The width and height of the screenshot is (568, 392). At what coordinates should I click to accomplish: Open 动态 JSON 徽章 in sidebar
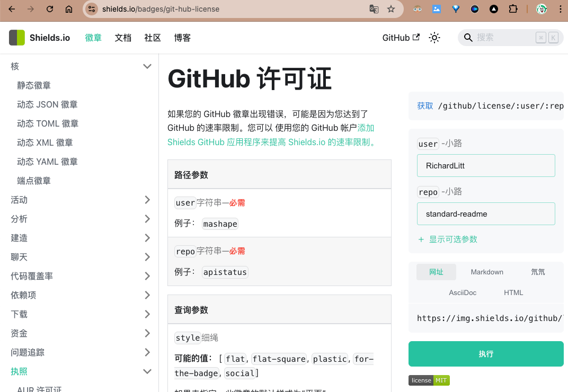click(48, 105)
